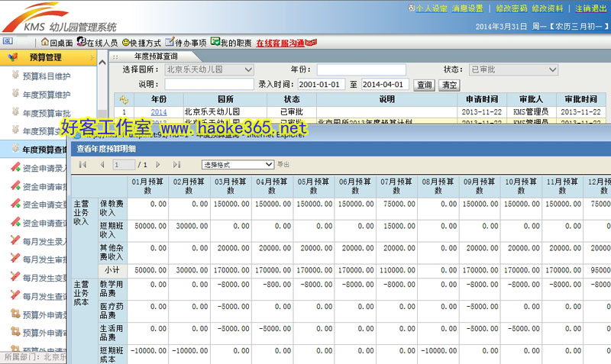
Task: Go to previous report page
Action: [x=102, y=165]
